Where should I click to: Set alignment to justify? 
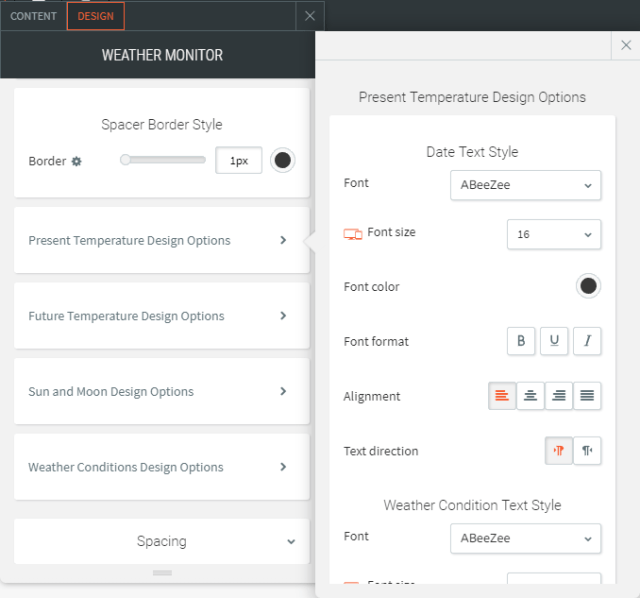pyautogui.click(x=587, y=396)
